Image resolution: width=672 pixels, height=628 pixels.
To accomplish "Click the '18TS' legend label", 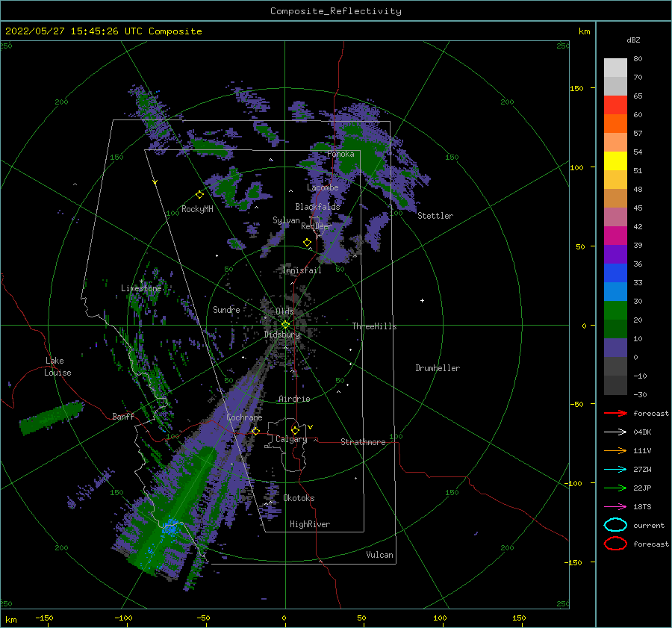I will (642, 507).
